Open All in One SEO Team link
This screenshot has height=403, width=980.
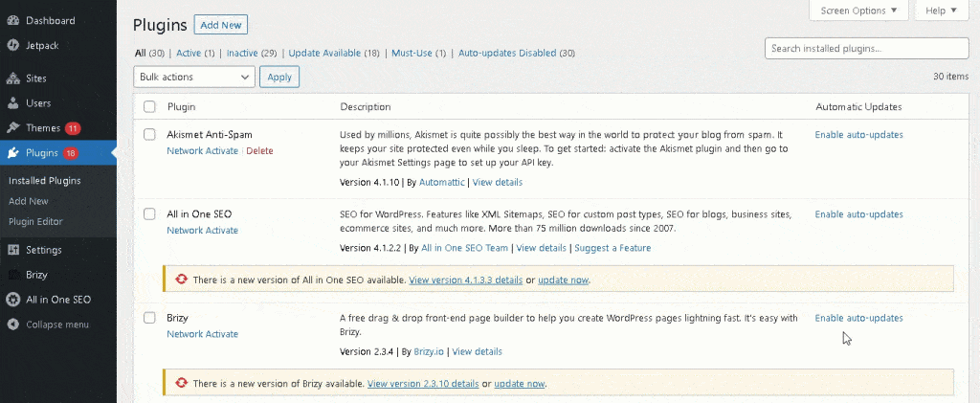click(x=464, y=248)
